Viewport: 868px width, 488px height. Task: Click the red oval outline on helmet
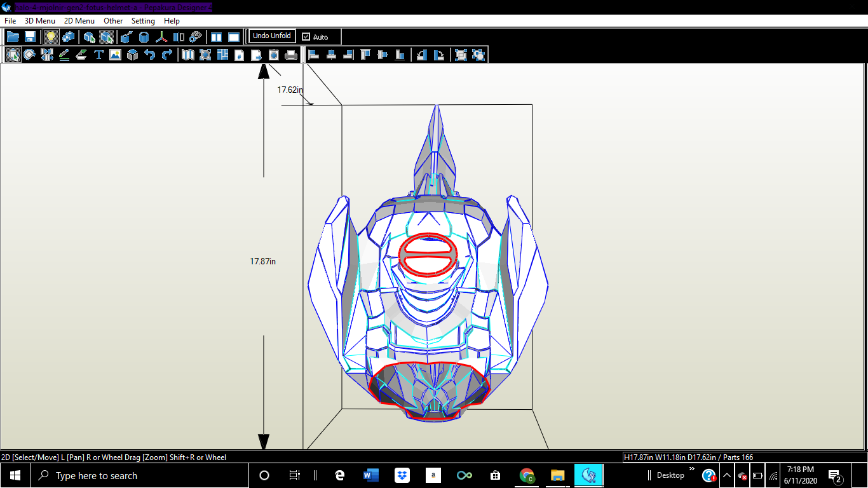coord(428,254)
